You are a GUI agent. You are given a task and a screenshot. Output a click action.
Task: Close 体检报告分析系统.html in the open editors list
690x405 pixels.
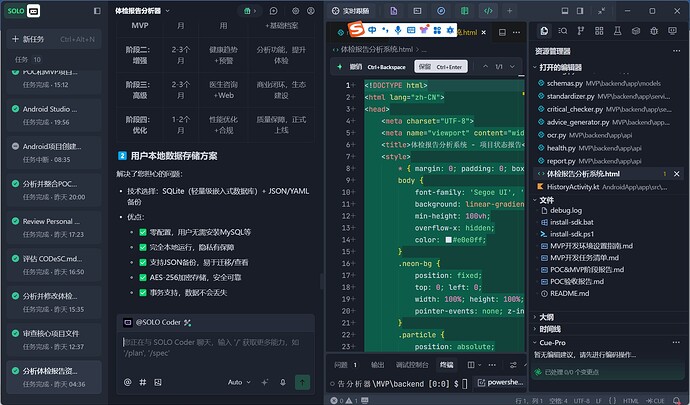677,174
